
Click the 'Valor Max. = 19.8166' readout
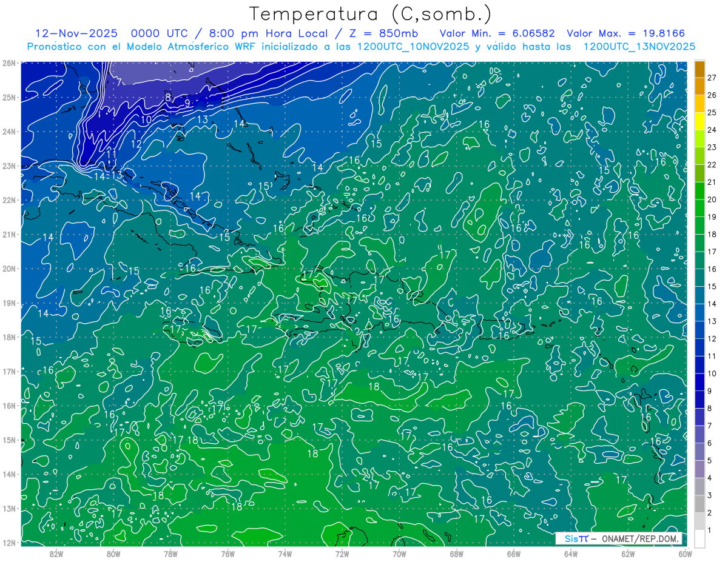[x=626, y=33]
